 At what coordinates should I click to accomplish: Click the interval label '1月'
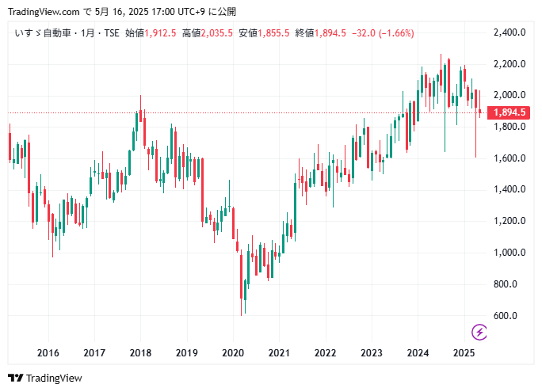88,33
